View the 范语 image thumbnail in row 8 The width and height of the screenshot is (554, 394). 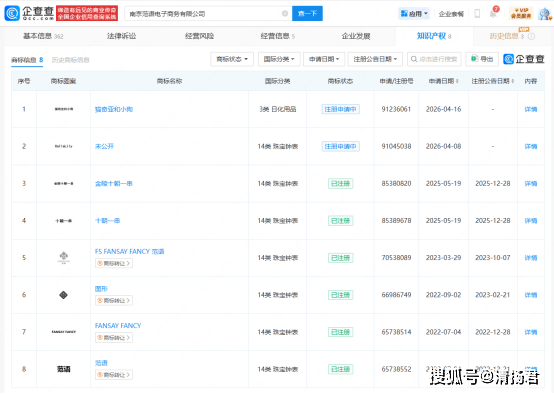tap(64, 369)
